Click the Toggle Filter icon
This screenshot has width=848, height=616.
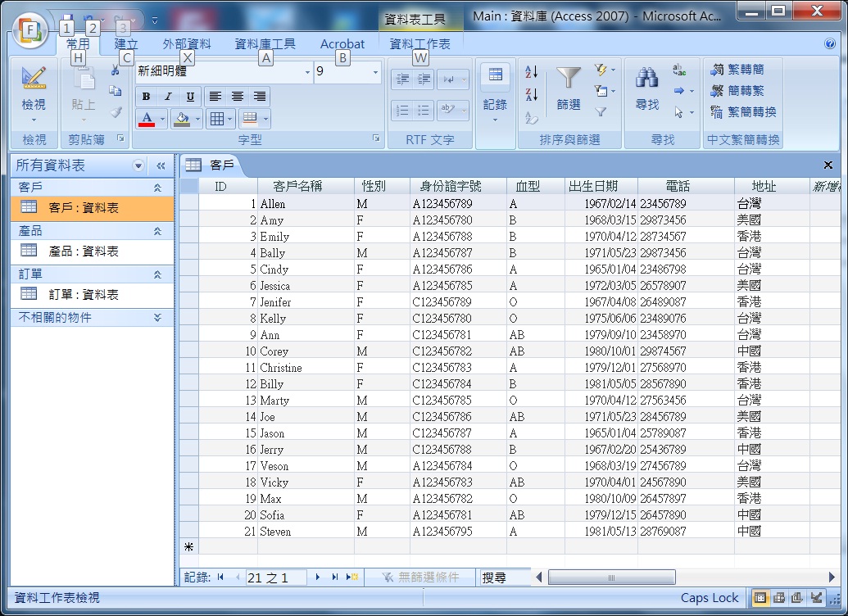(x=601, y=112)
